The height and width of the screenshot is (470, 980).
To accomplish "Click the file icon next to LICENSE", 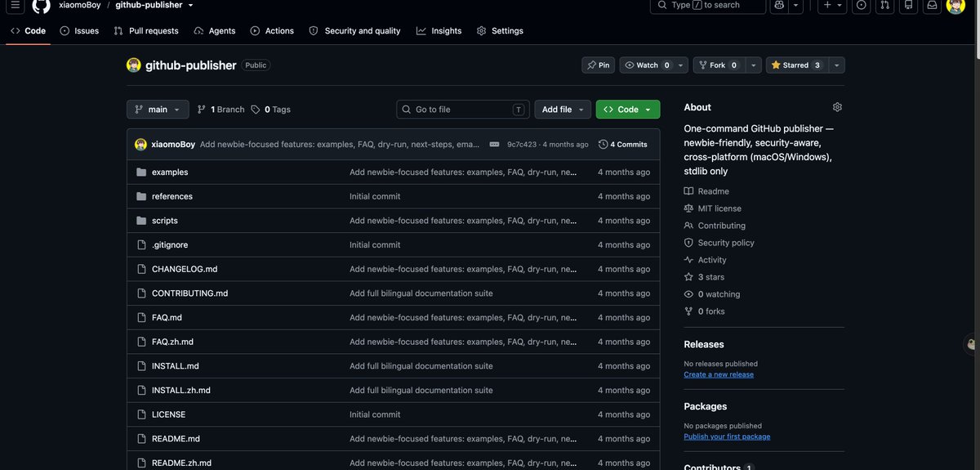I will [141, 414].
